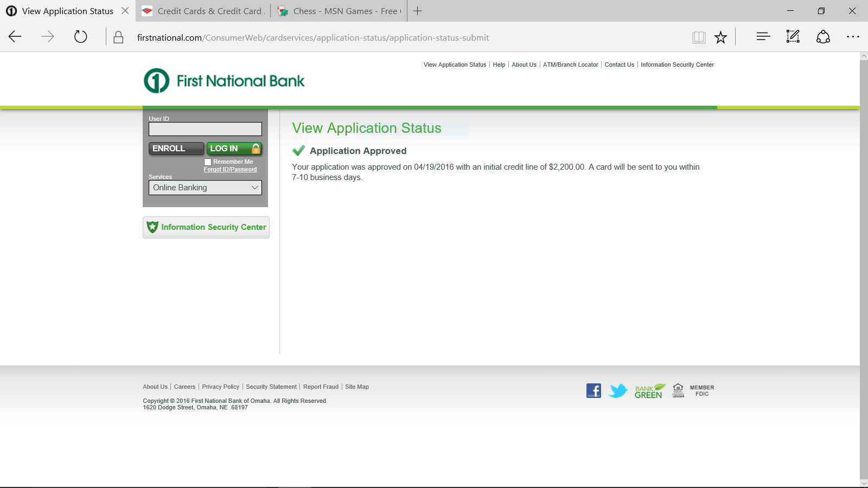Open View Application Status top link

(x=455, y=65)
